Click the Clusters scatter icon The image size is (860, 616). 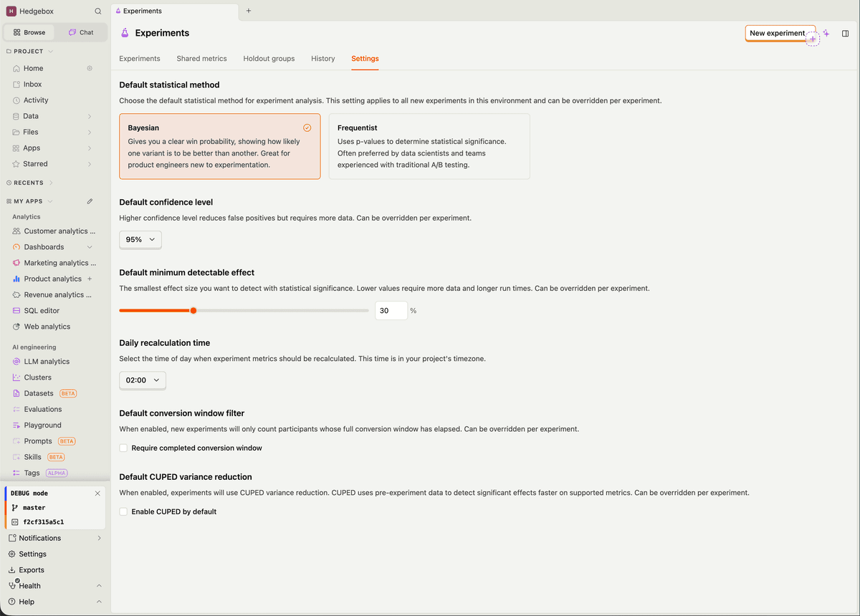pos(16,377)
